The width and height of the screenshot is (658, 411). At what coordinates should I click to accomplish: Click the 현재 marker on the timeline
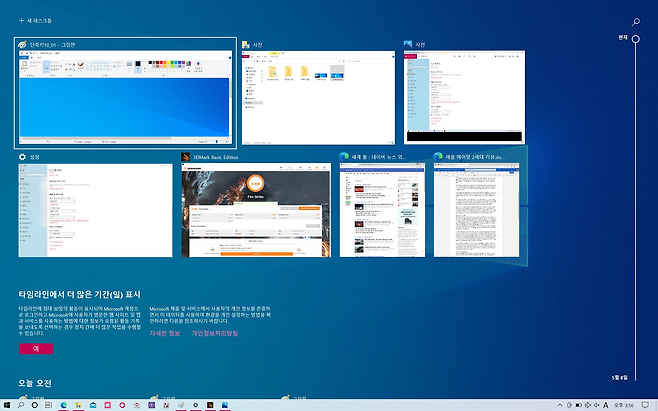coord(633,38)
